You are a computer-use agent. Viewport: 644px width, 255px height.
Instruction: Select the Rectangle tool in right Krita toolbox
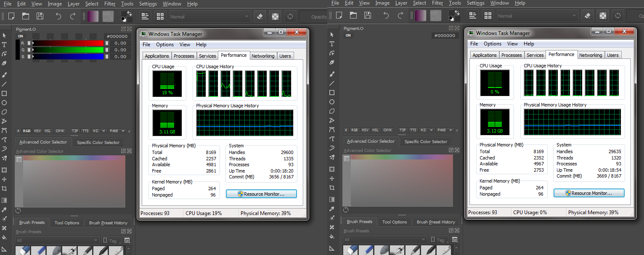(x=332, y=93)
